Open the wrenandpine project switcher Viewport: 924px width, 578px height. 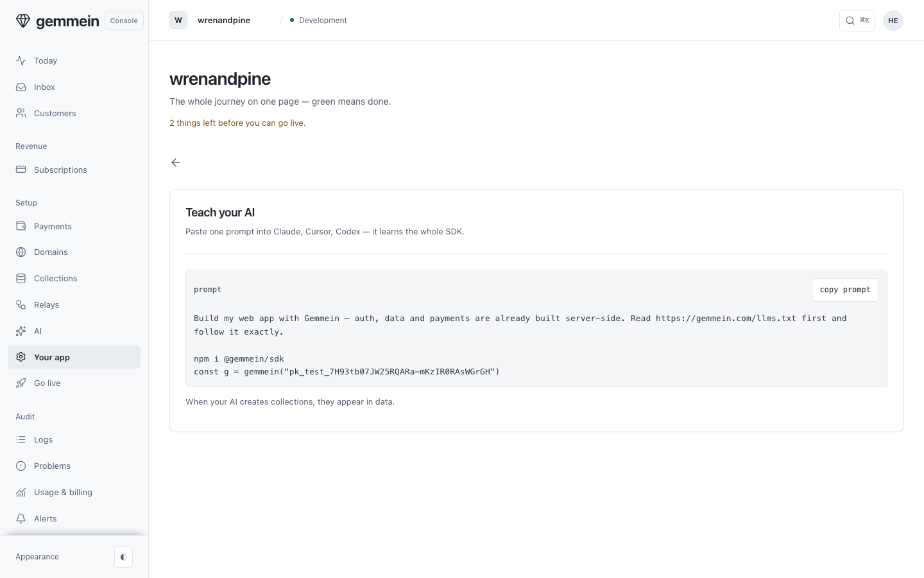(x=224, y=21)
